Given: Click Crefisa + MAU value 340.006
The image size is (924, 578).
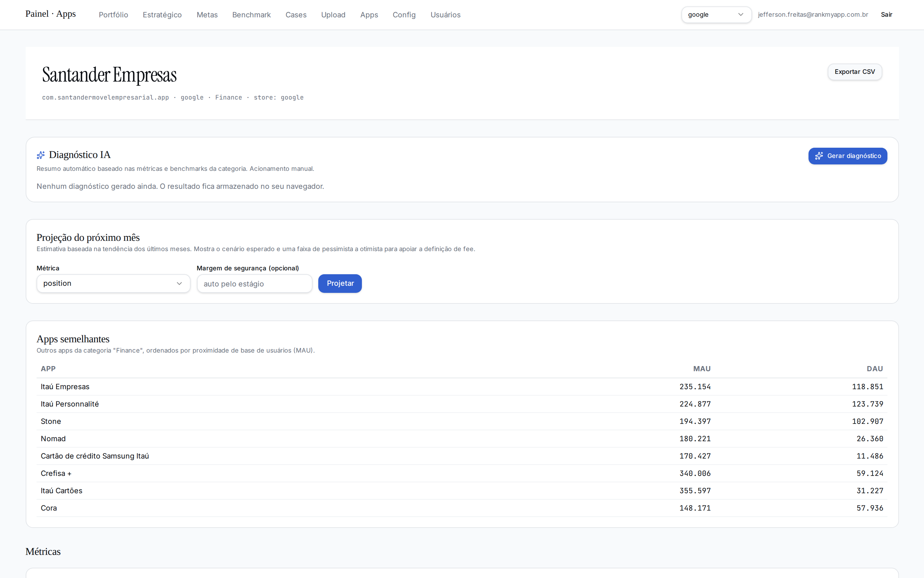Looking at the screenshot, I should pos(695,473).
